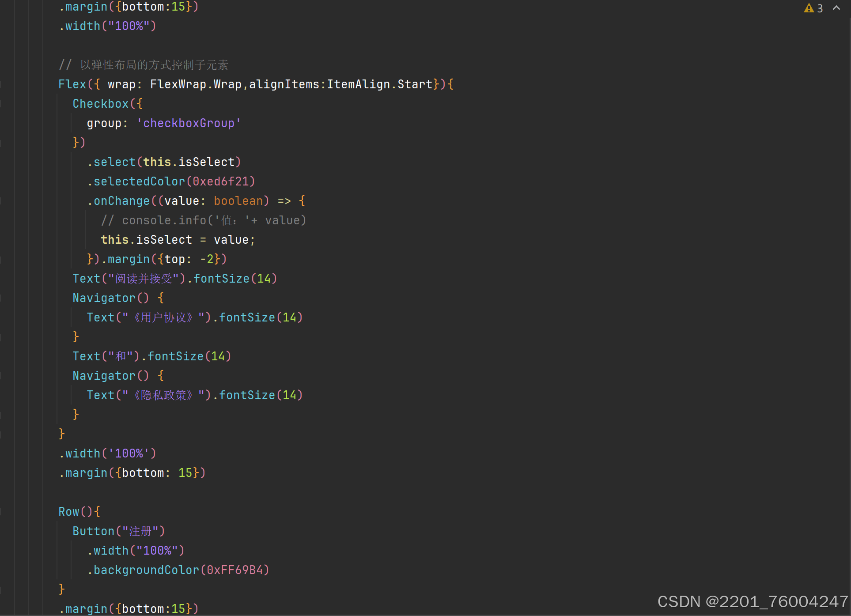Viewport: 851px width, 616px height.
Task: Click the ItemAlign.Start value
Action: pyautogui.click(x=379, y=84)
